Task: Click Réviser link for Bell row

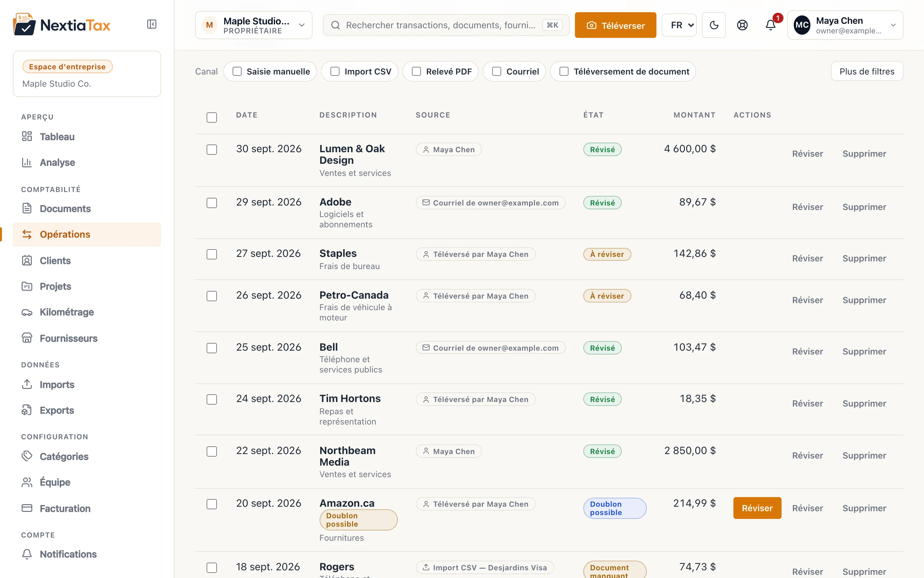Action: pos(808,351)
